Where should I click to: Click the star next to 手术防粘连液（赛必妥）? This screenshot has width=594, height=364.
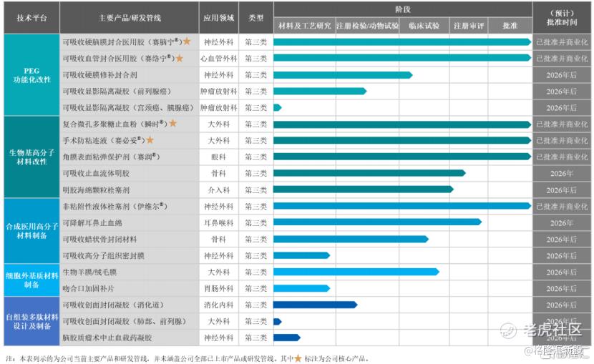150,140
